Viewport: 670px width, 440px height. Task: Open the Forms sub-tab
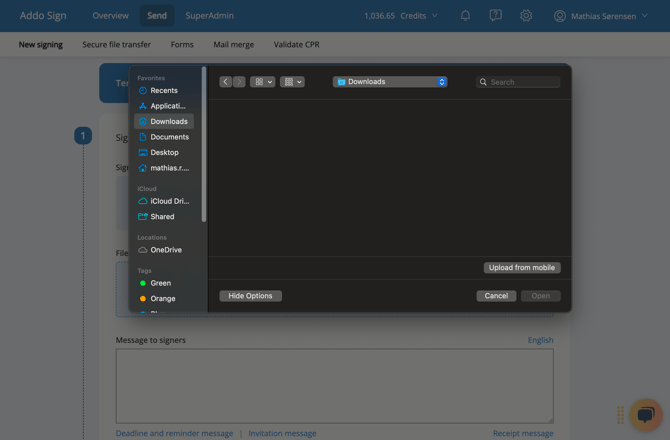point(182,44)
